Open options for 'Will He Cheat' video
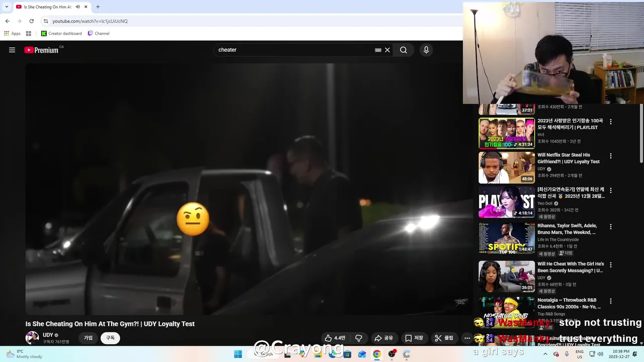The width and height of the screenshot is (644, 362). click(x=611, y=264)
